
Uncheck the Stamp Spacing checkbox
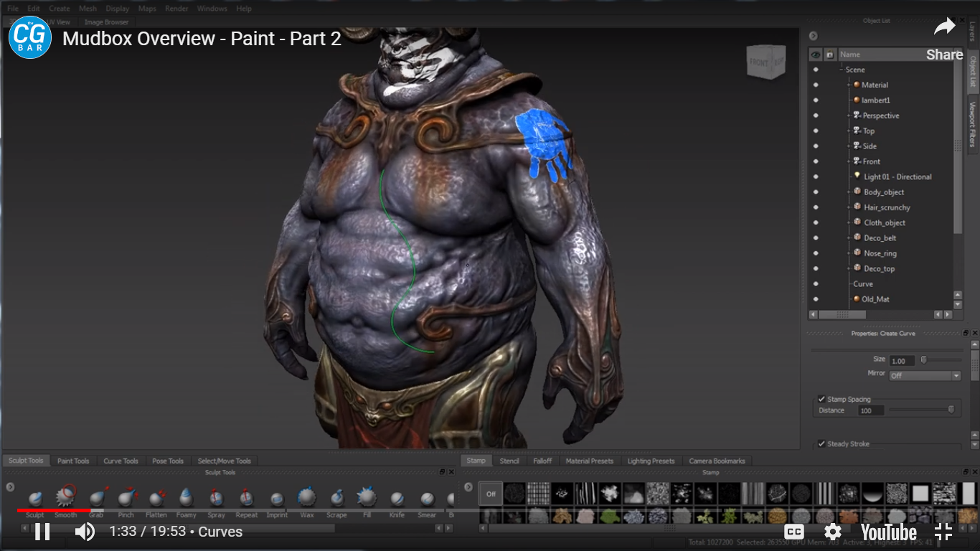pyautogui.click(x=821, y=399)
